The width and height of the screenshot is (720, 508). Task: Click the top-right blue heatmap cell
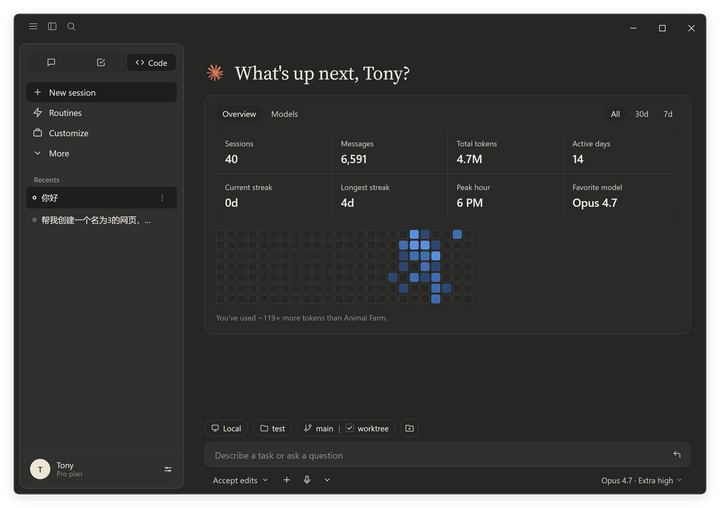[x=457, y=234]
